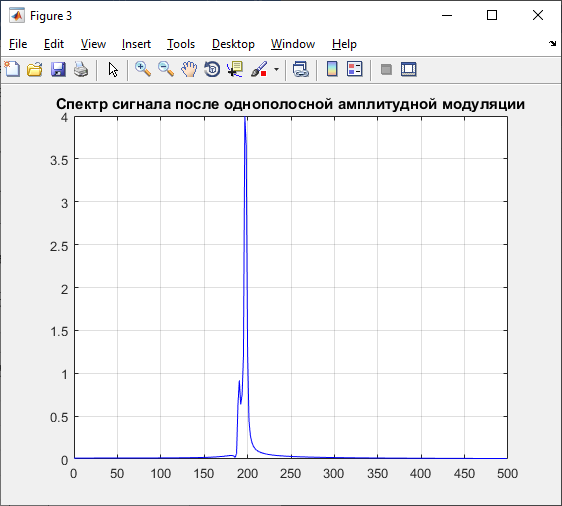
Task: Click the y-axis tick label 0.5
Action: coord(59,417)
